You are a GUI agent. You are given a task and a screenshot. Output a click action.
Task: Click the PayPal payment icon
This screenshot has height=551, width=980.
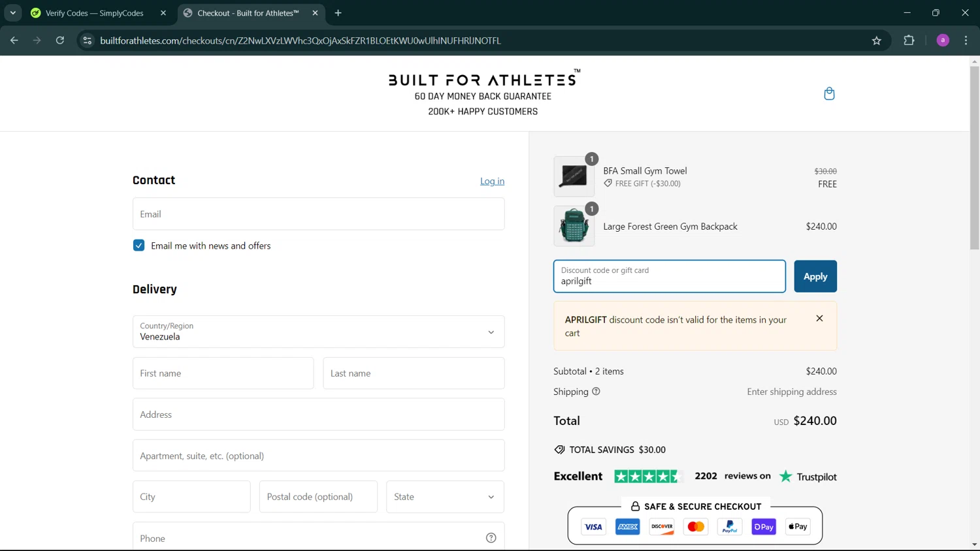730,527
